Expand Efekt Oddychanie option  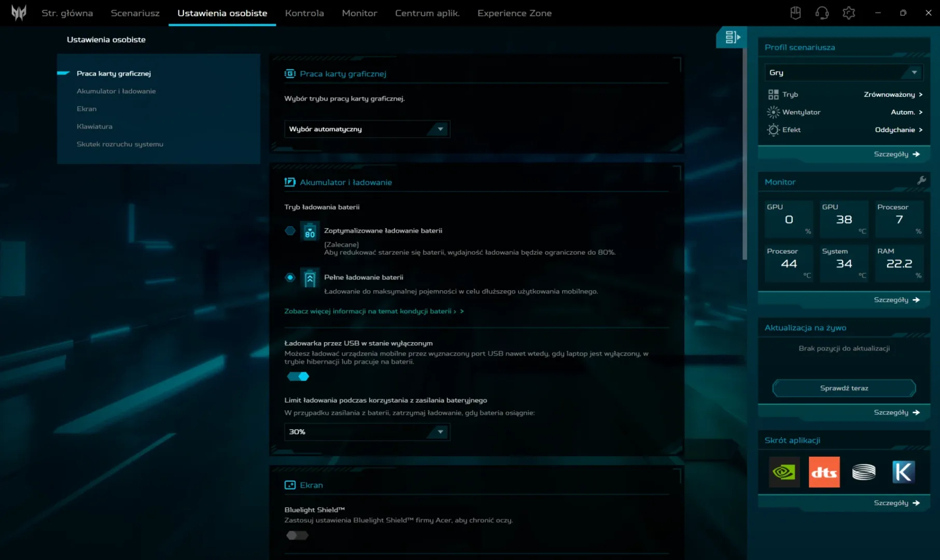(x=899, y=130)
